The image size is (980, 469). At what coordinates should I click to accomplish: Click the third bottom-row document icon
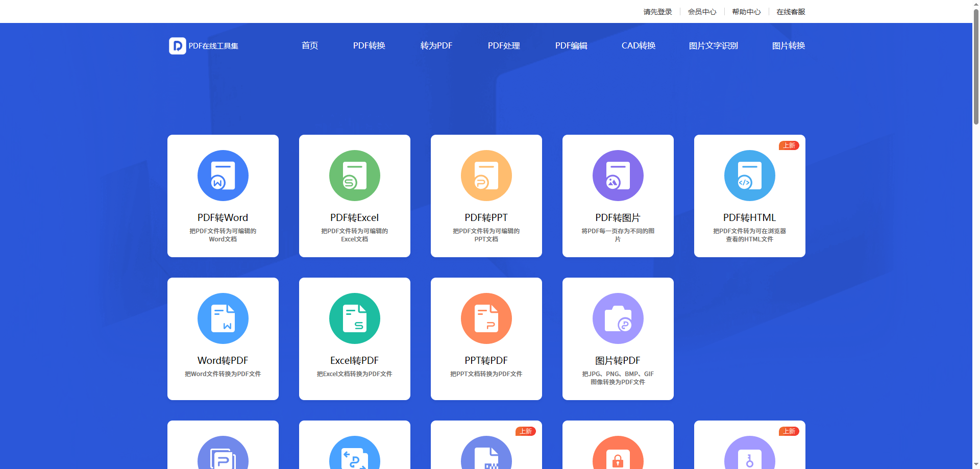coord(486,453)
